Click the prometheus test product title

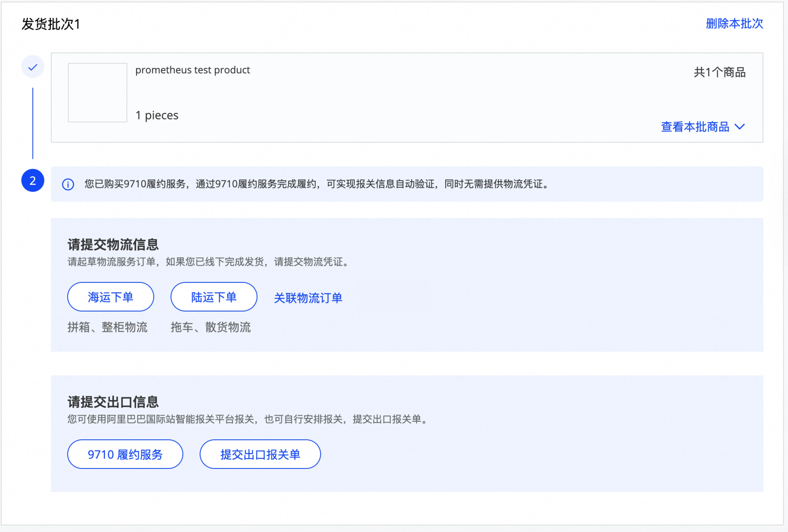click(x=192, y=70)
